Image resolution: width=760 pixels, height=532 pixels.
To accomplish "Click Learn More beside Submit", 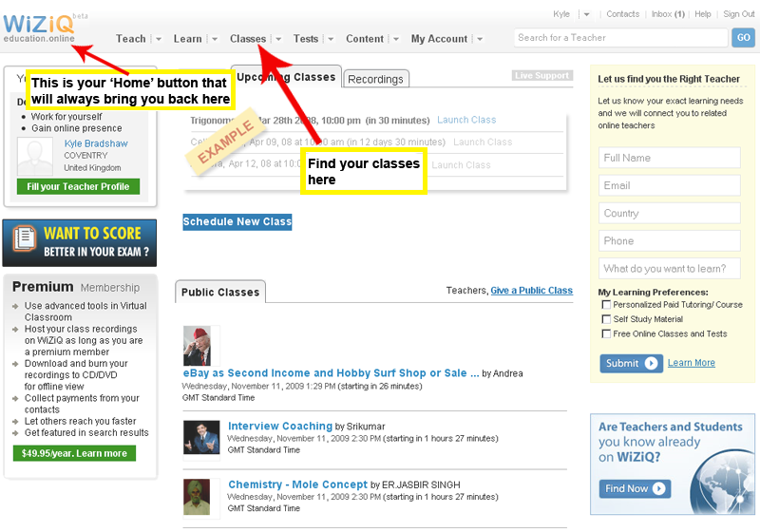I will tap(692, 362).
